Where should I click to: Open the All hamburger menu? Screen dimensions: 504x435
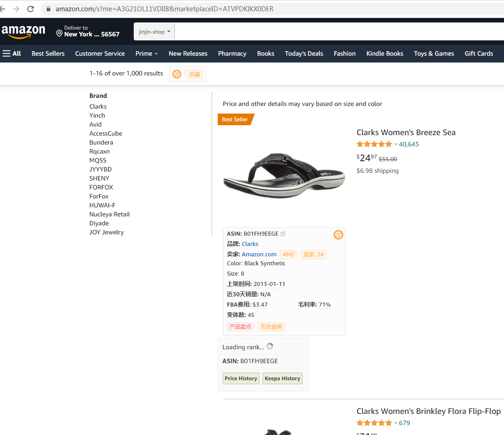point(12,53)
